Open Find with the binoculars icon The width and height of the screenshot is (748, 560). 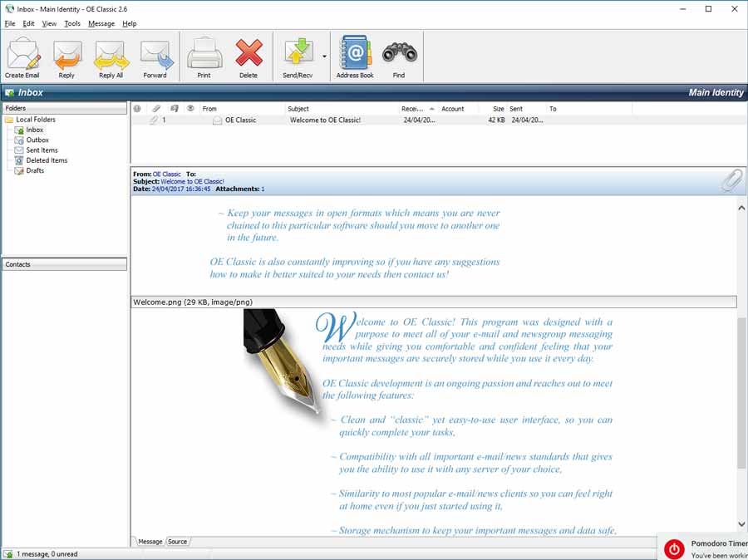pyautogui.click(x=399, y=57)
